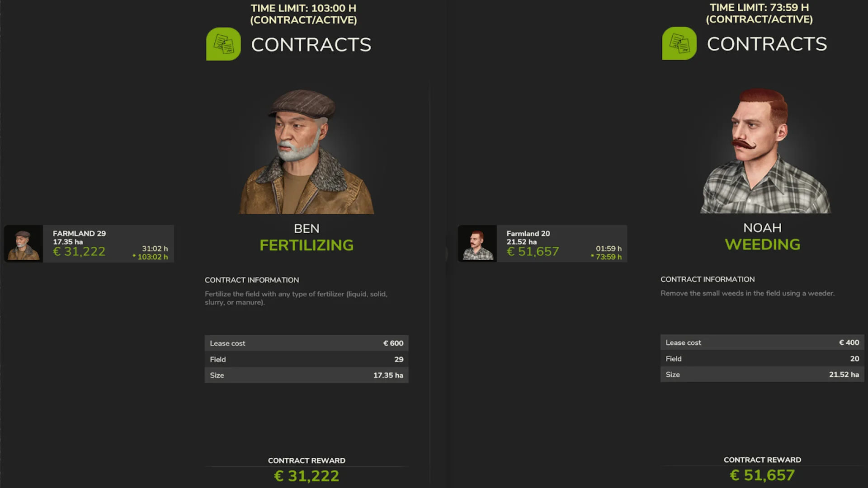Open the FERTILIZING contract title for Ben

pos(307,245)
